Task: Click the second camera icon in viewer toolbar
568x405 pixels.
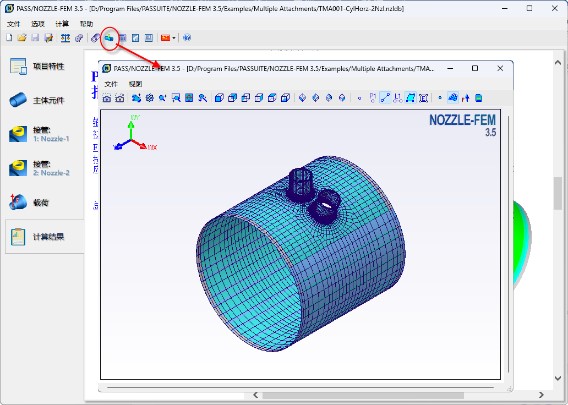Action: pos(120,98)
